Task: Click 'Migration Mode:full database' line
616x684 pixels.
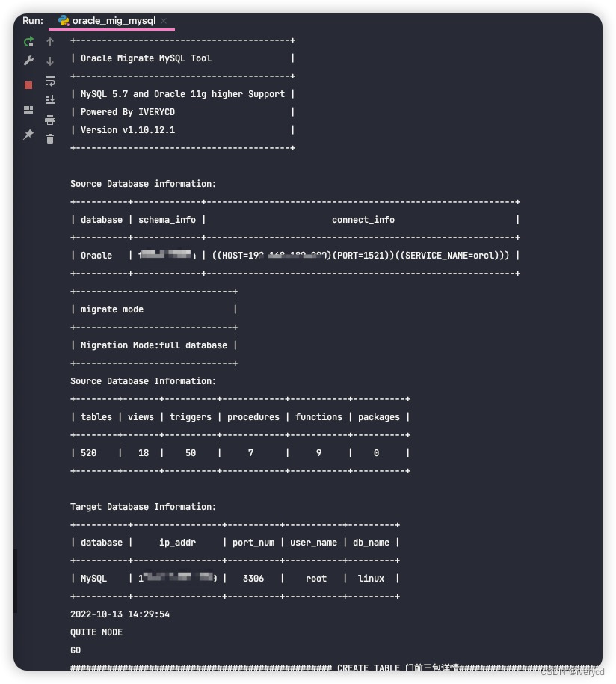Action: click(153, 345)
